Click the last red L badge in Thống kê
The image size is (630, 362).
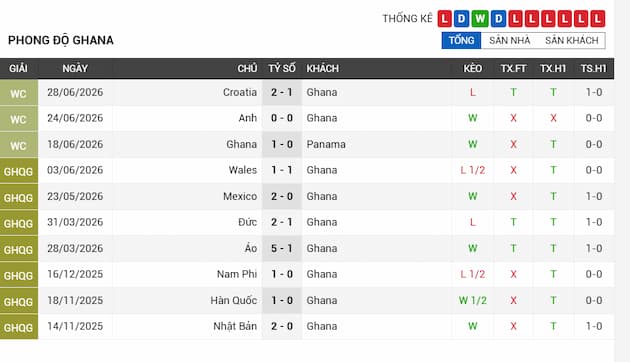pos(597,18)
